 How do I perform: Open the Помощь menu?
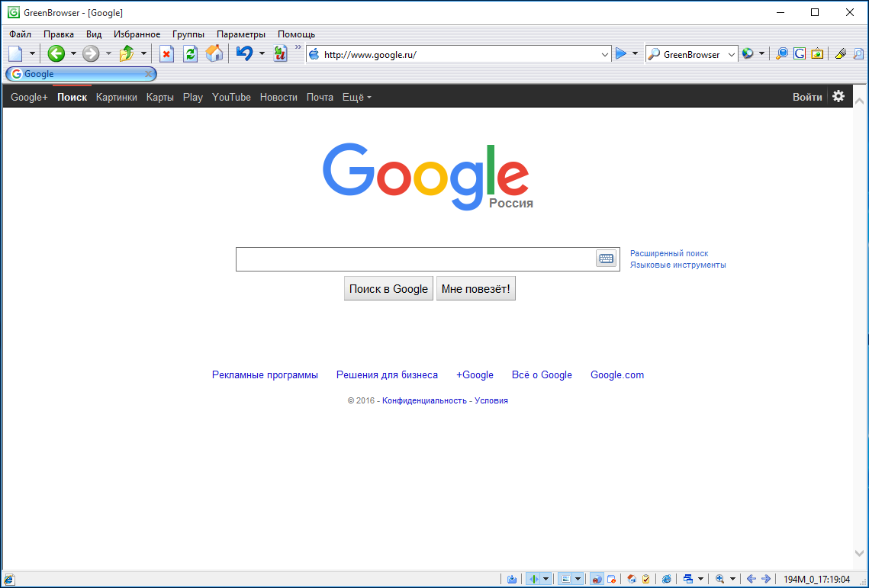(x=297, y=34)
